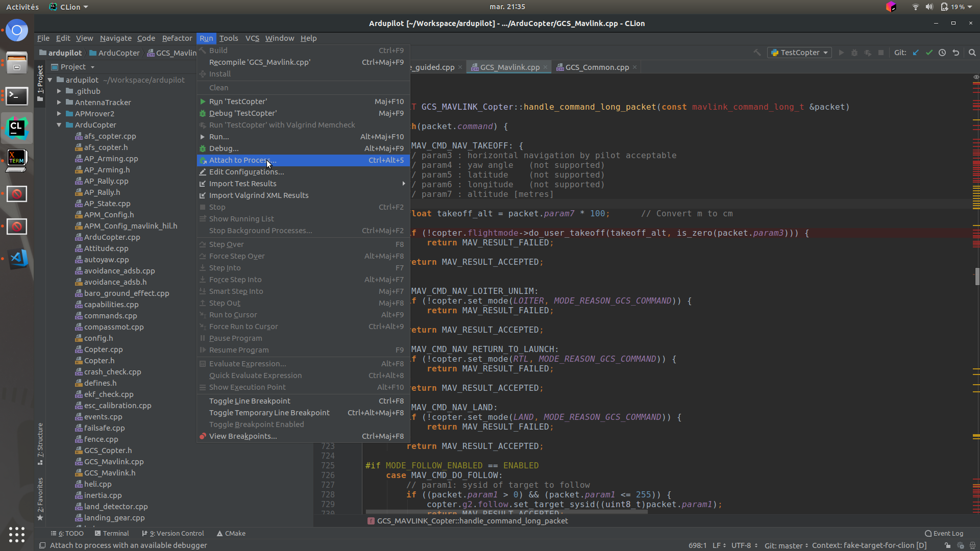The image size is (980, 551).
Task: Open Search Everywhere magnifier icon
Action: [x=972, y=53]
